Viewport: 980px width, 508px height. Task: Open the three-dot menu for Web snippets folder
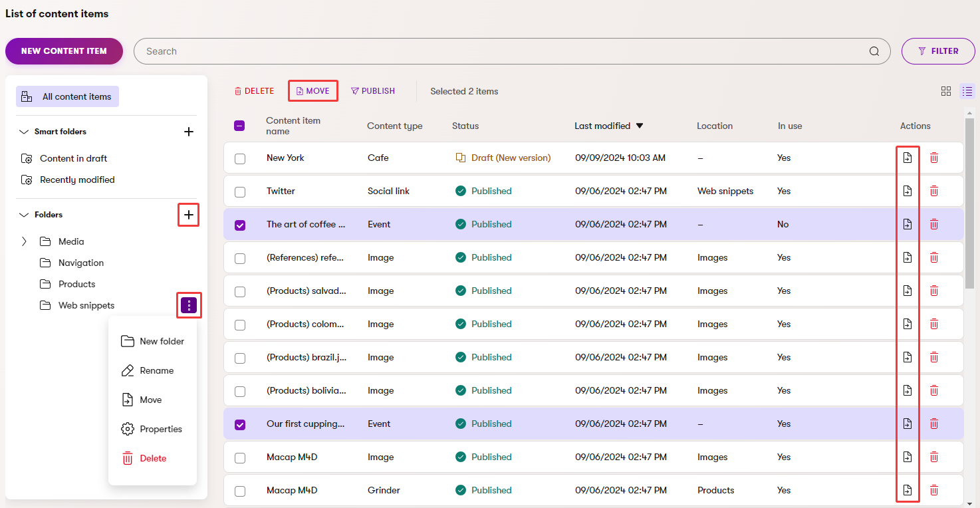click(x=189, y=305)
